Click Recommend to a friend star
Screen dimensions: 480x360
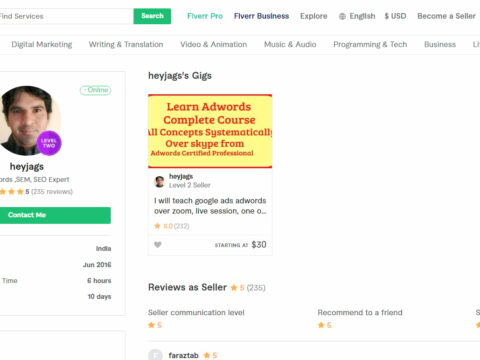(321, 325)
